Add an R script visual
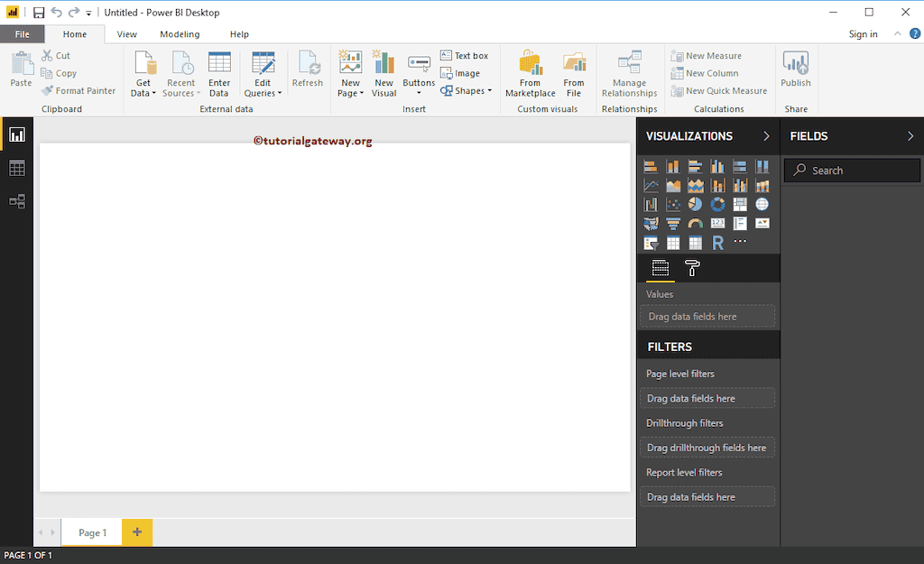924x564 pixels. 717,242
